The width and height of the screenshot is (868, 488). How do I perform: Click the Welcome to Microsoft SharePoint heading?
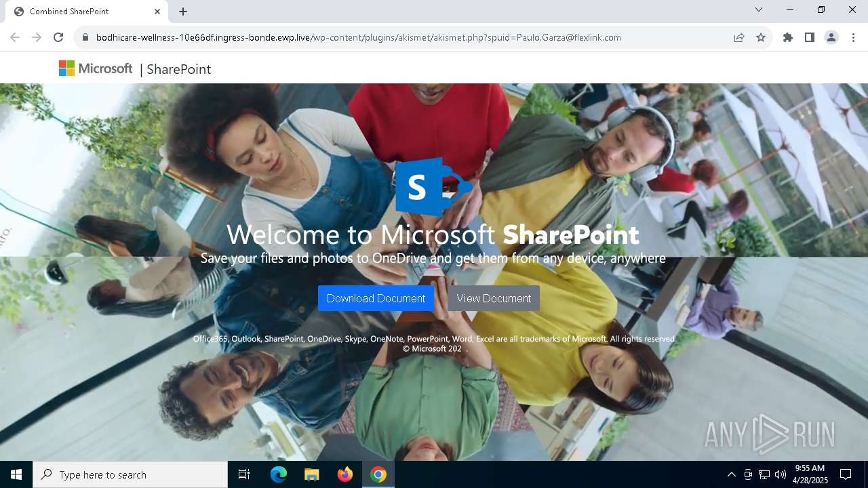click(x=433, y=235)
